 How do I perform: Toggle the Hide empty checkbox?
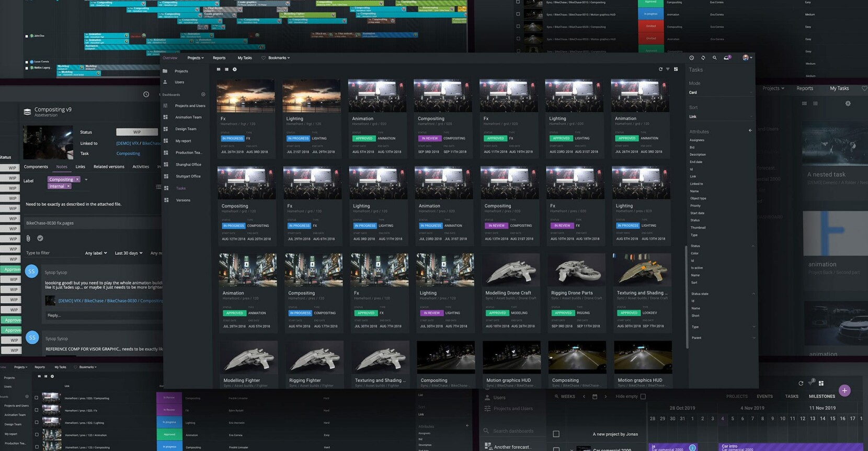[x=643, y=397]
